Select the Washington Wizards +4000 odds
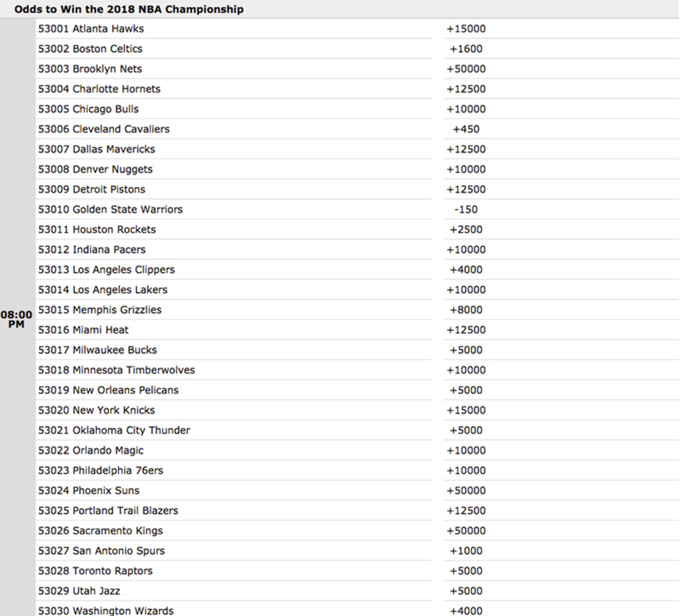 pyautogui.click(x=465, y=610)
